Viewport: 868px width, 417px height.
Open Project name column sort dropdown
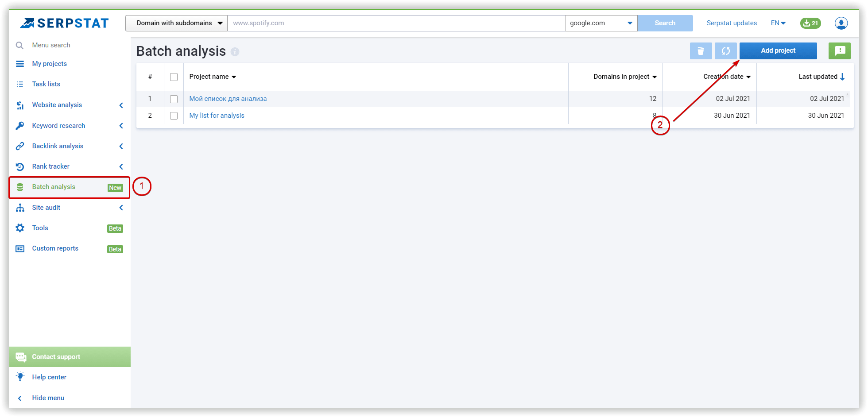point(234,77)
